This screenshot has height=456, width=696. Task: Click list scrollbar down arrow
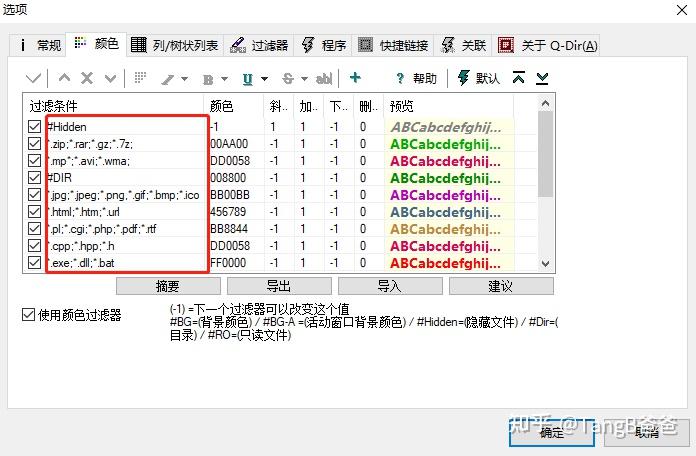[546, 263]
